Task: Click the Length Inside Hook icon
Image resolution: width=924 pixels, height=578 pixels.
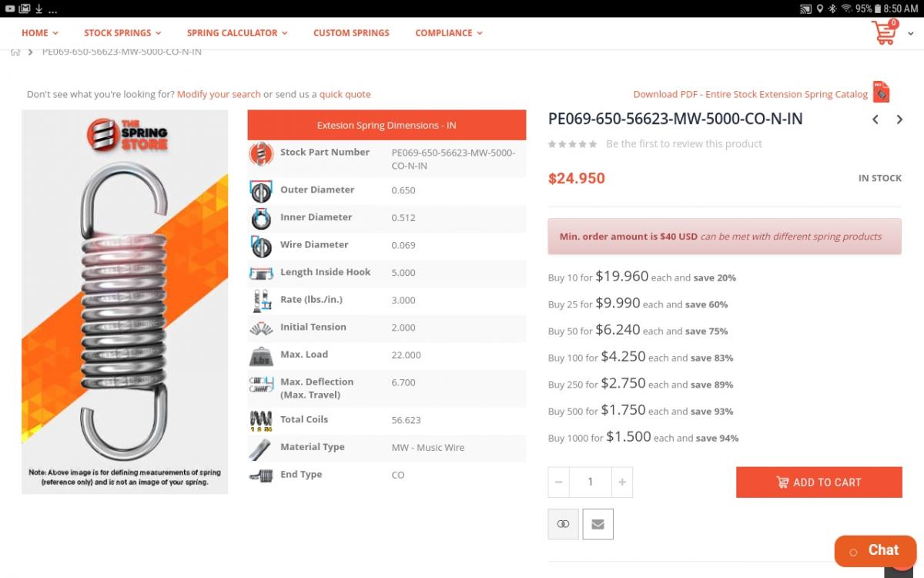Action: 261,273
